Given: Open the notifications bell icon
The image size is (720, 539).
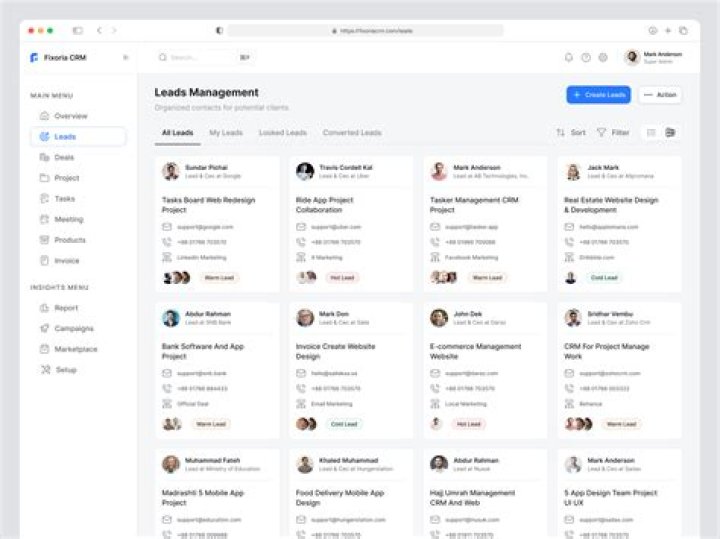Looking at the screenshot, I should click(568, 57).
